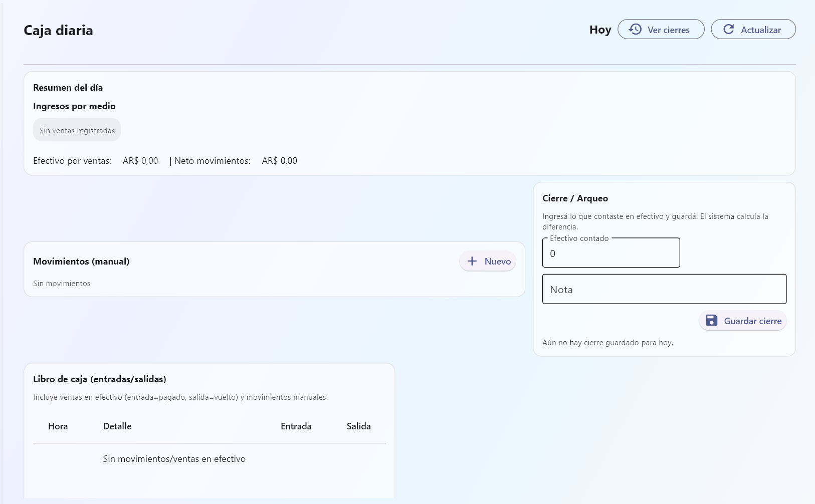Click the Sin movimientos/ventas en efectivo row
815x504 pixels.
pos(174,459)
